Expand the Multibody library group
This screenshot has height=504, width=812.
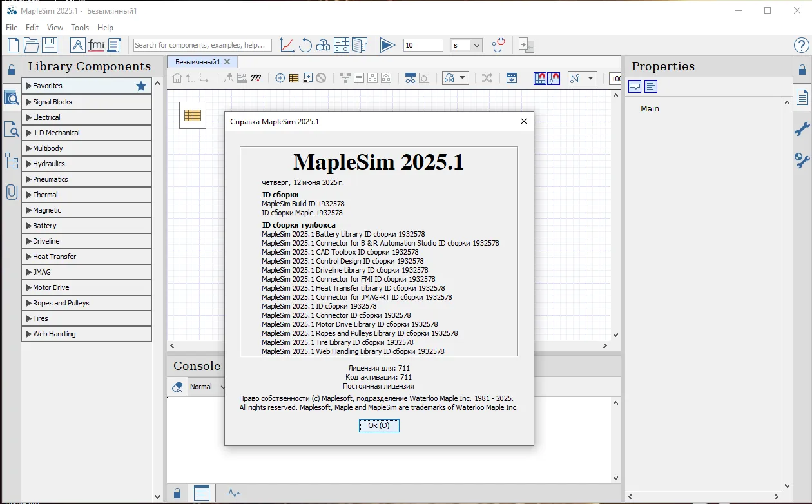[87, 148]
